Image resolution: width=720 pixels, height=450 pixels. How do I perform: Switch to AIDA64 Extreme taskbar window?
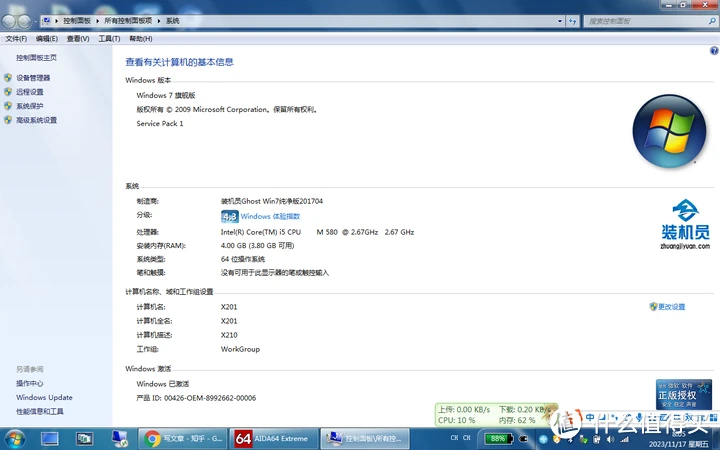point(274,439)
